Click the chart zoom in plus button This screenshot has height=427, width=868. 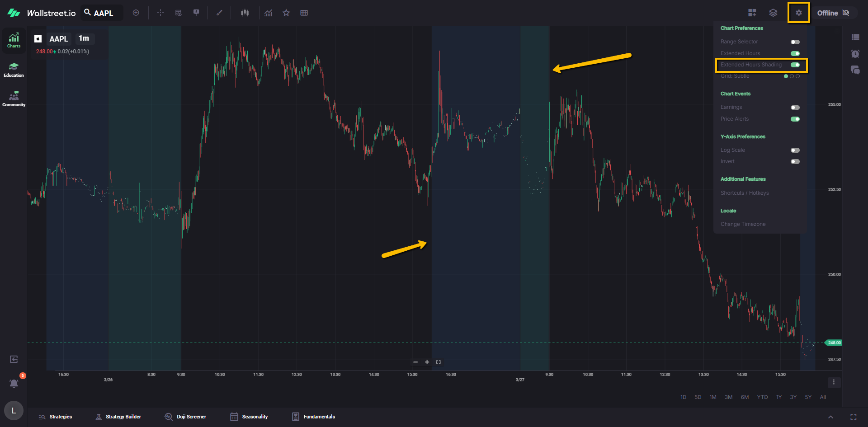click(427, 362)
